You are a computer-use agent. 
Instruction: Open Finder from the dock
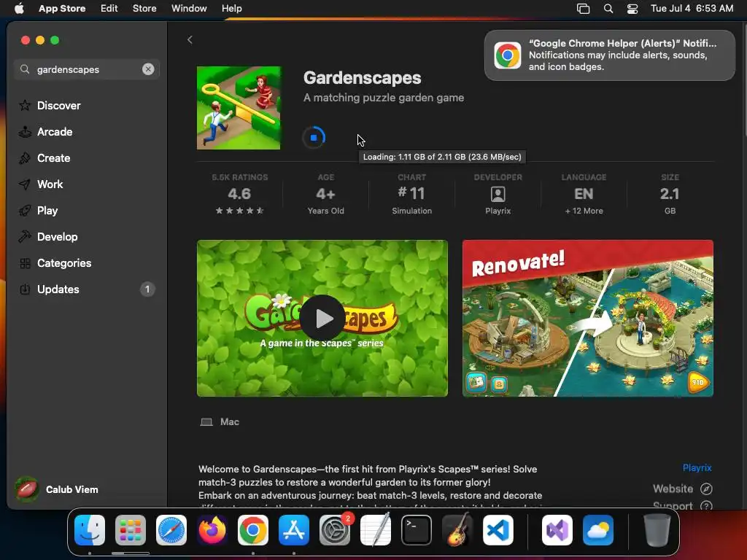tap(90, 530)
